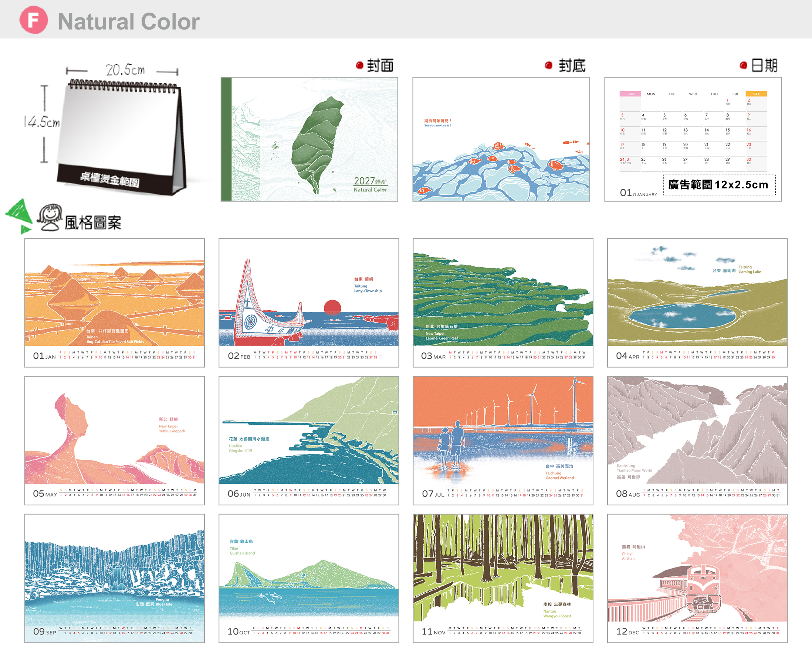The image size is (812, 658).
Task: Click the red dot beside 封底
Action: tap(548, 65)
